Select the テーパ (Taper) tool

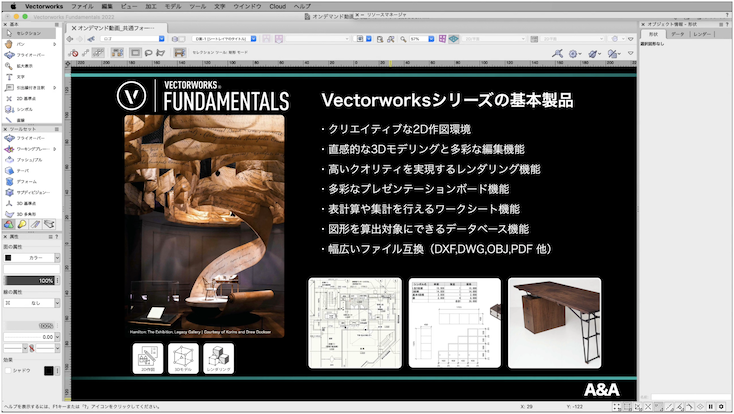pyautogui.click(x=29, y=170)
